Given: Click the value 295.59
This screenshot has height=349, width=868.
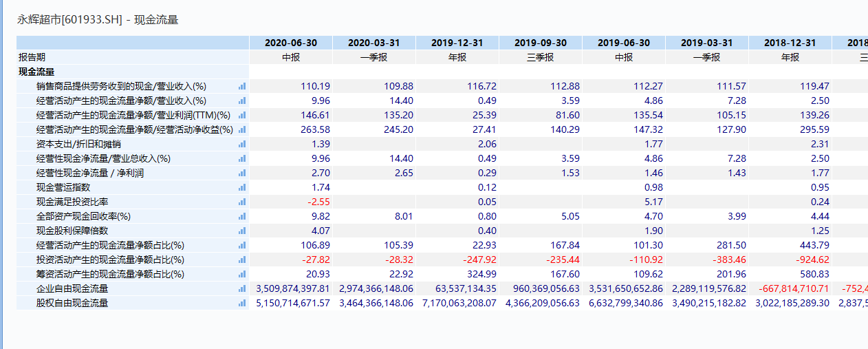Looking at the screenshot, I should (x=815, y=129).
